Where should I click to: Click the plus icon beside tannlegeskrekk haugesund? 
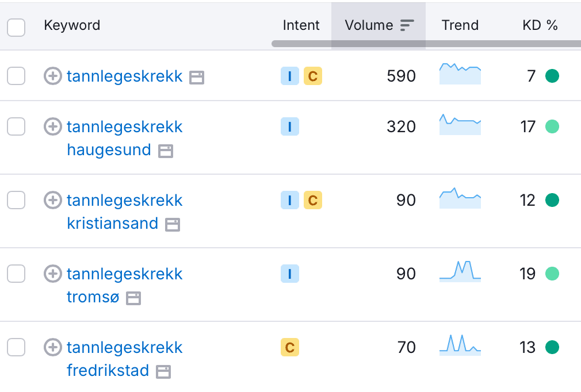[x=53, y=126]
